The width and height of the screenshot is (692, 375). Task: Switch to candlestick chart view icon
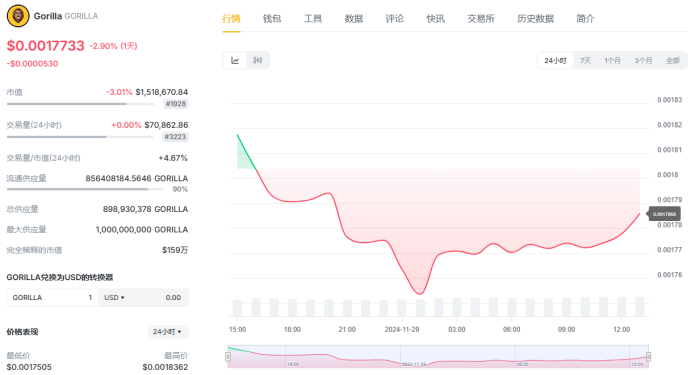(257, 60)
